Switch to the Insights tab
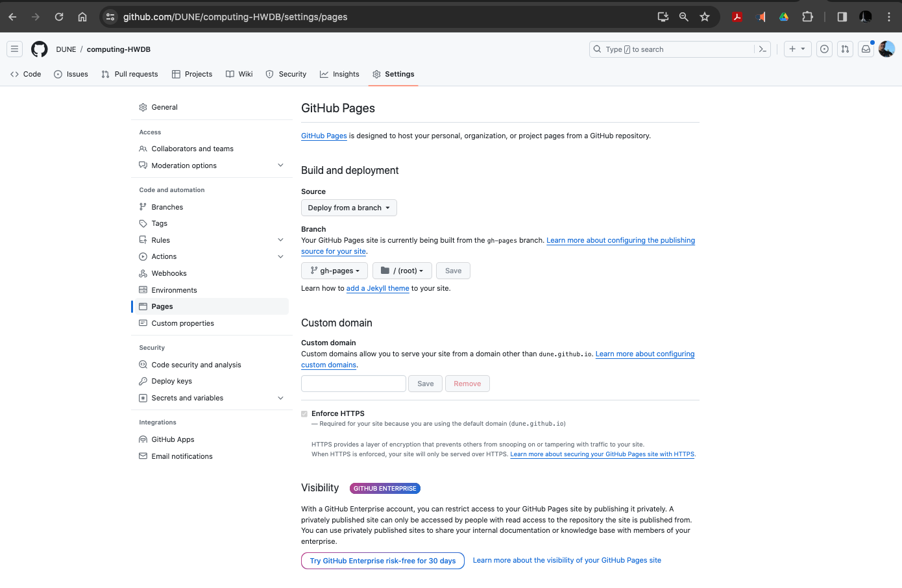 click(339, 74)
